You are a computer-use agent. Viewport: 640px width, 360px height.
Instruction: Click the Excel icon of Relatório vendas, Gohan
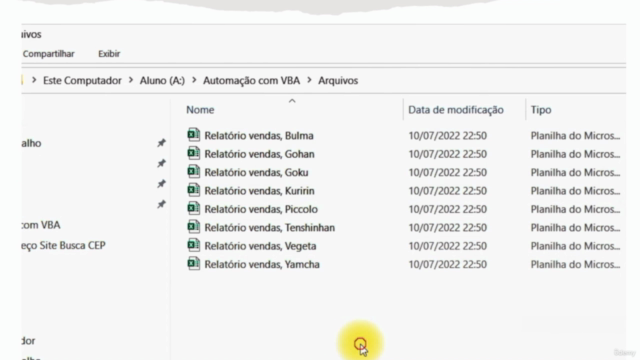193,153
